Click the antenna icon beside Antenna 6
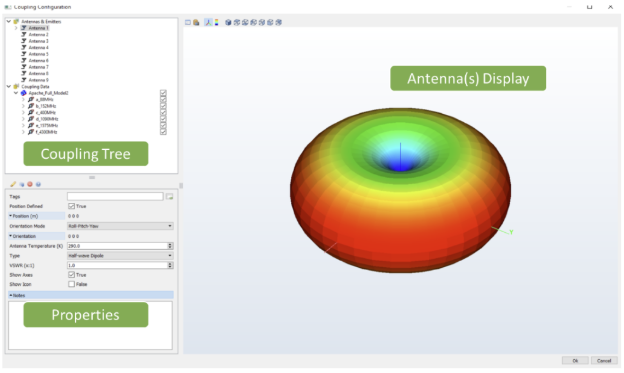 coord(23,61)
